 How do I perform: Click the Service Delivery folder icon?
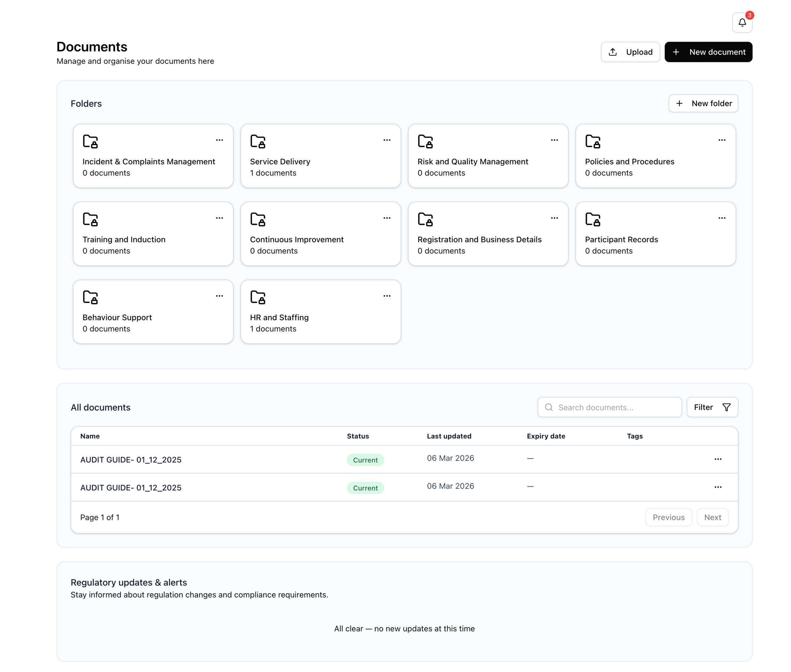point(258,141)
